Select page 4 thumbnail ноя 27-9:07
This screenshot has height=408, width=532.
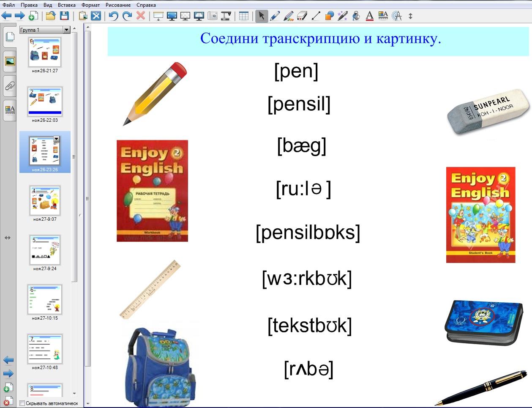click(x=45, y=200)
